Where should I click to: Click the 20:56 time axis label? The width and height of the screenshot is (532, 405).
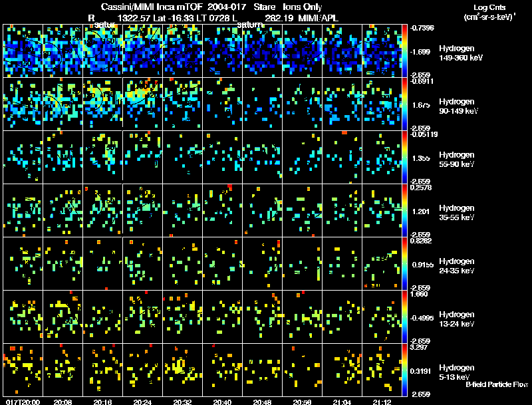click(x=303, y=402)
